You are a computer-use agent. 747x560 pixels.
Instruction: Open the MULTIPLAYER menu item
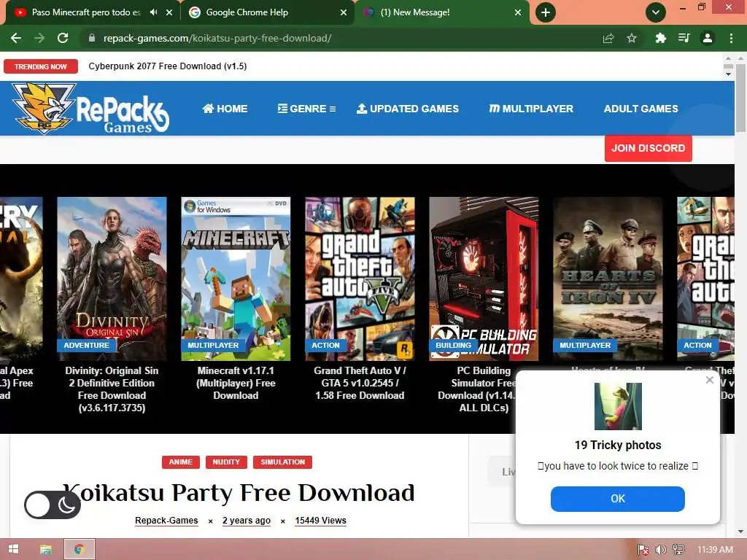(x=531, y=109)
